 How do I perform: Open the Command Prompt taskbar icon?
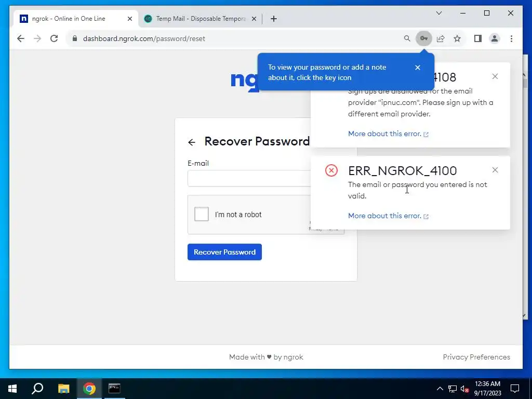pos(114,389)
